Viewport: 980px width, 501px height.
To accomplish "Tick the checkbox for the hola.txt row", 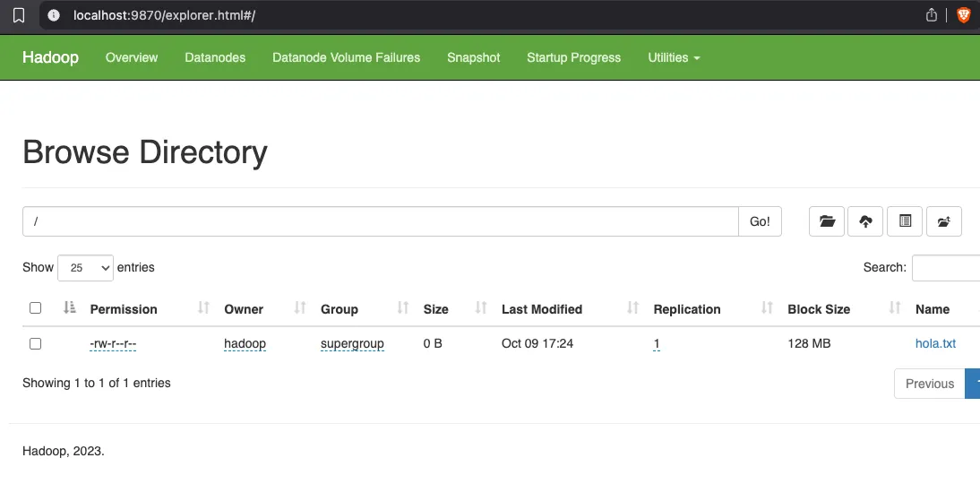I will coord(36,343).
